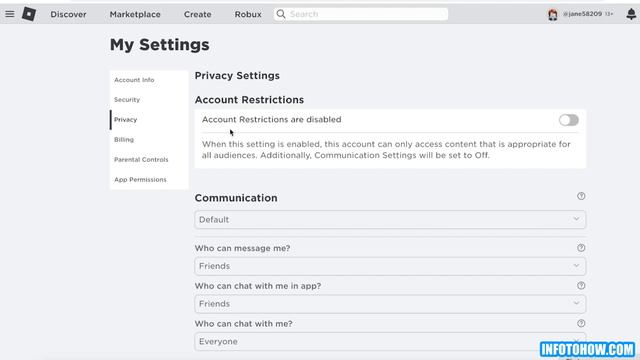Select the Account Info settings tab
640x360 pixels.
click(x=149, y=80)
